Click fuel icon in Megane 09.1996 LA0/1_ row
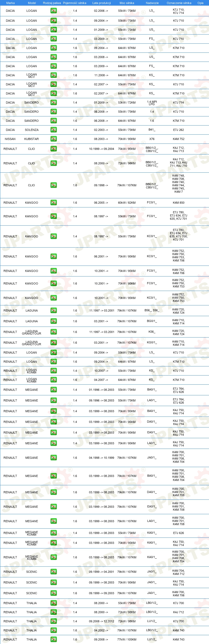This screenshot has height=644, width=209. (53, 400)
